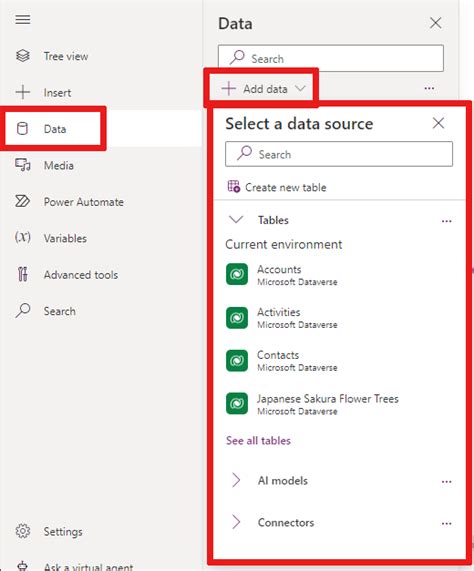Click the Japanese Sakura Flower Trees icon
The height and width of the screenshot is (571, 474).
(x=237, y=403)
